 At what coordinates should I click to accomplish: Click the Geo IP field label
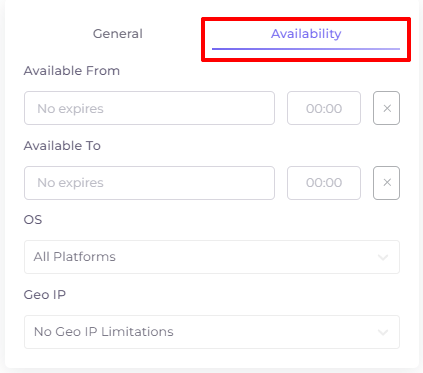(45, 295)
